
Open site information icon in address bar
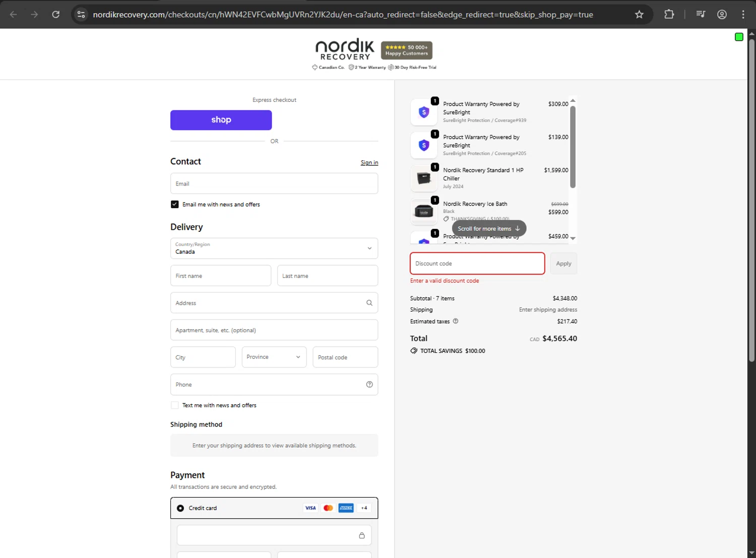pos(81,15)
